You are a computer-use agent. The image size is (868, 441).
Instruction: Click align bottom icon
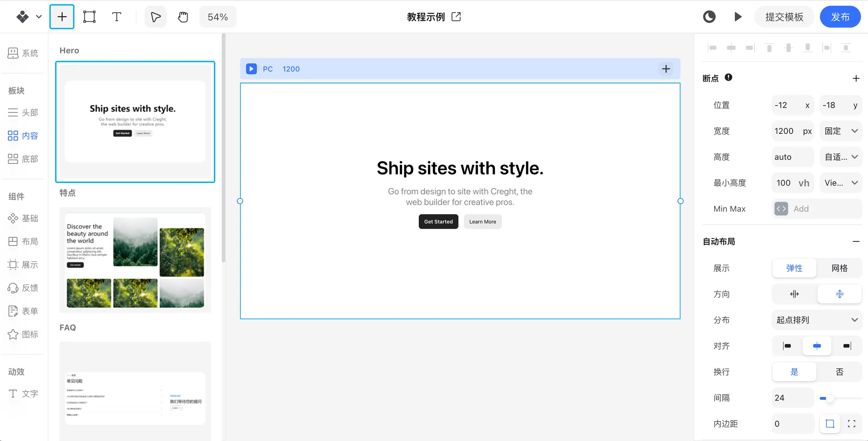coord(808,48)
